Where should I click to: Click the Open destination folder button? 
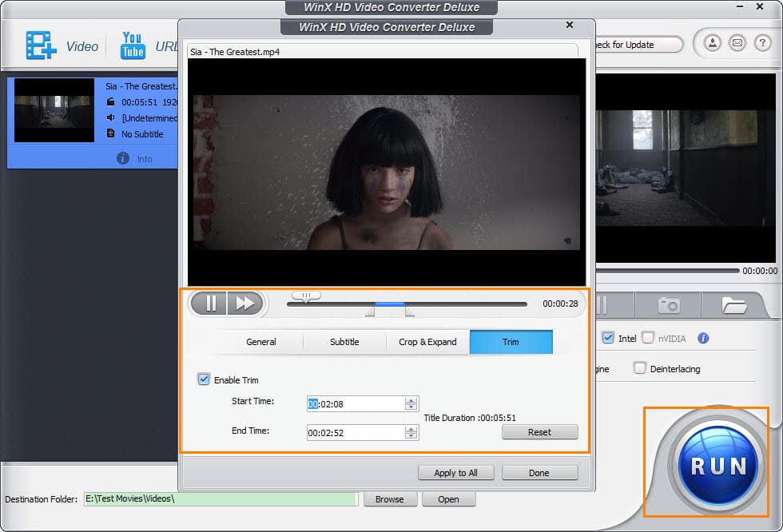(x=448, y=499)
